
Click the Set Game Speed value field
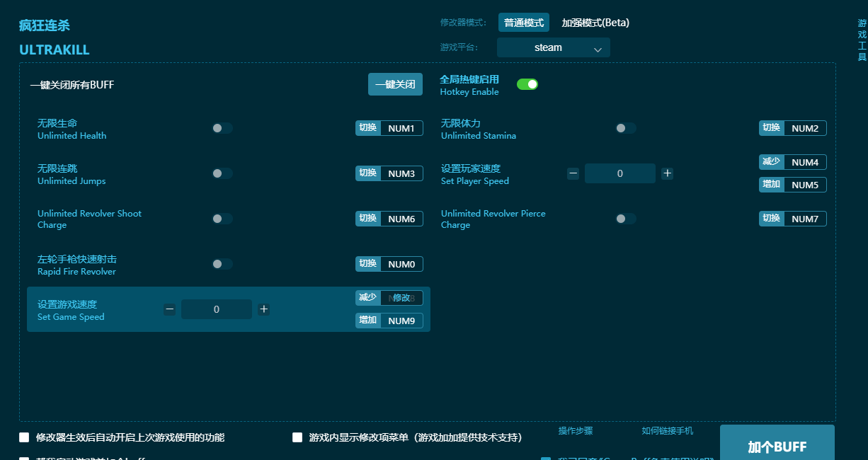click(216, 309)
